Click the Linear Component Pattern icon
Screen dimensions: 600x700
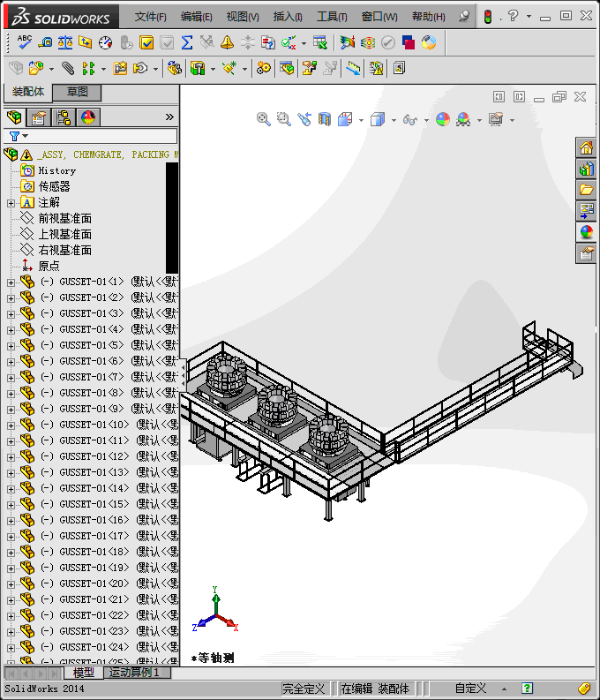[88, 68]
